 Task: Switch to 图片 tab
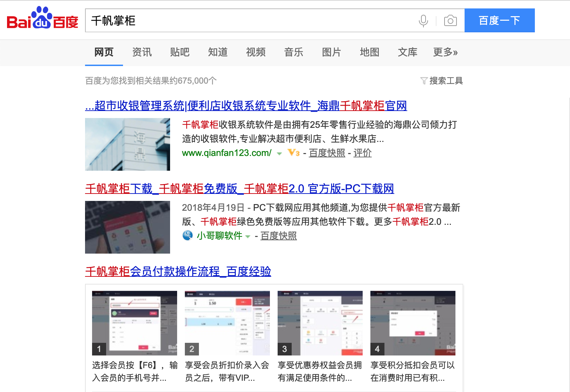pyautogui.click(x=332, y=52)
